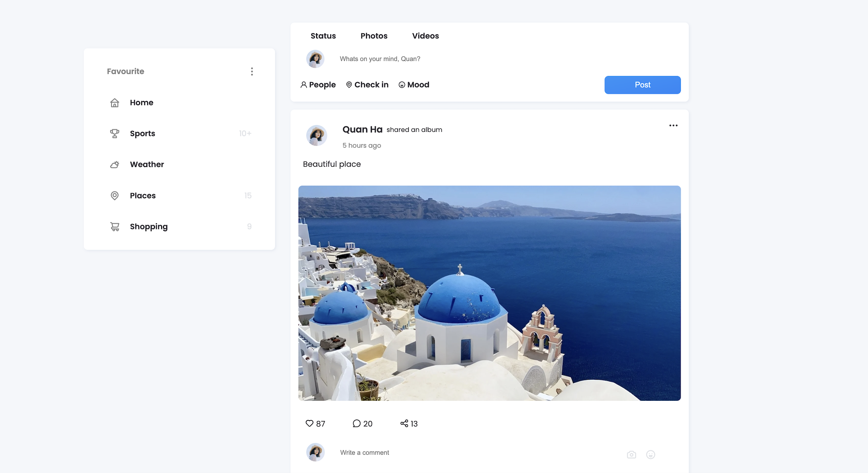This screenshot has height=473, width=868.
Task: Click the Sports trophy icon
Action: (114, 133)
